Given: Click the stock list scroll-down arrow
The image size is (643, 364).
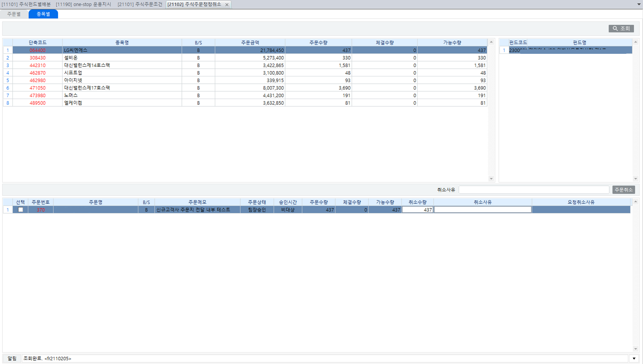Looking at the screenshot, I should (491, 179).
